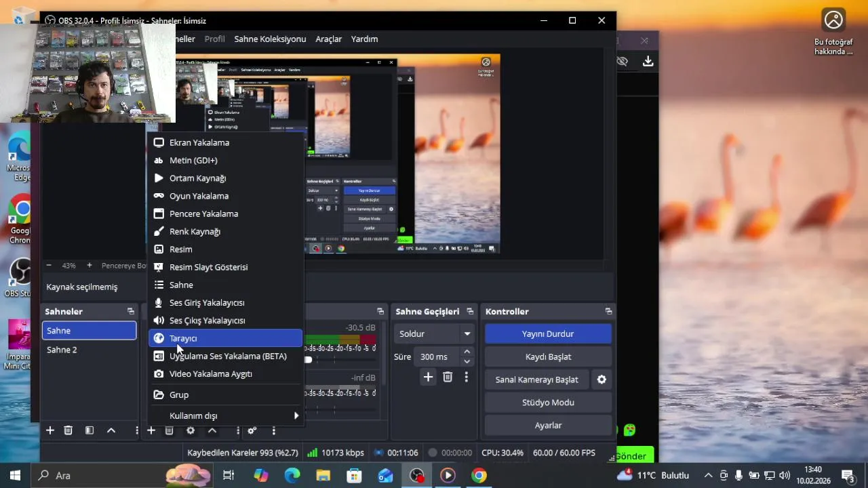The image size is (868, 488).
Task: Pick Oyun Yakalama from source list
Action: pos(226,196)
